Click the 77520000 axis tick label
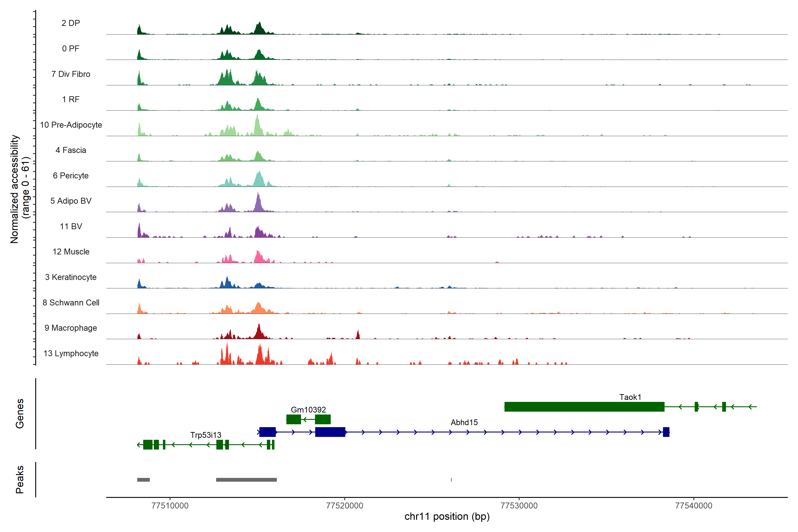The image size is (798, 532). [344, 506]
